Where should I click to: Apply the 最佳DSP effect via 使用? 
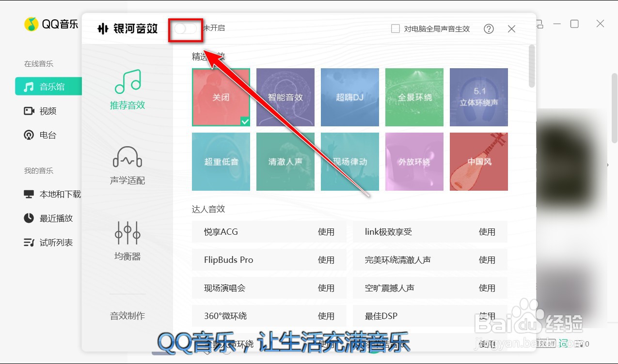pyautogui.click(x=488, y=316)
